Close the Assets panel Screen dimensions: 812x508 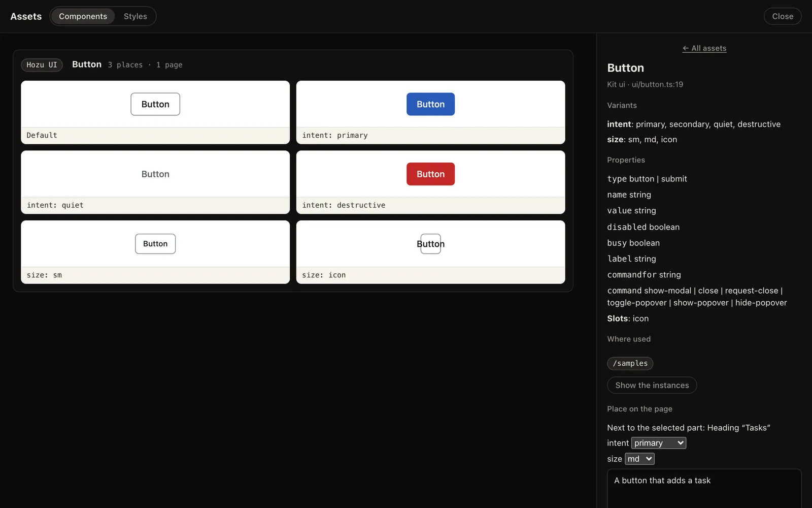coord(782,16)
